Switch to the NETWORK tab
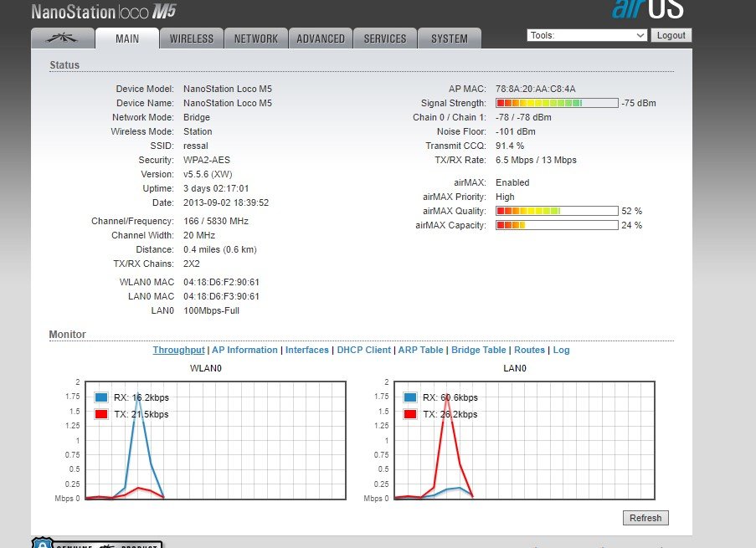Viewport: 756px width, 548px height. [255, 38]
